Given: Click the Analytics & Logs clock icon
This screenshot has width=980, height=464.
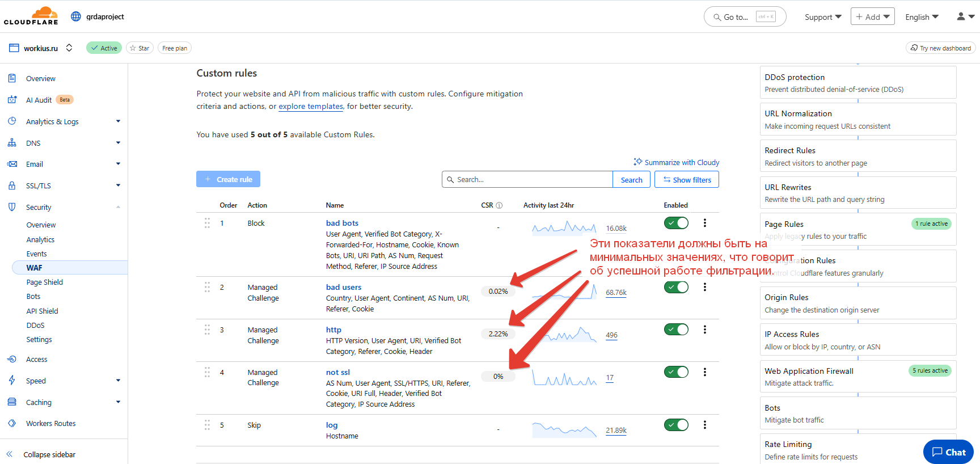Looking at the screenshot, I should coord(12,121).
